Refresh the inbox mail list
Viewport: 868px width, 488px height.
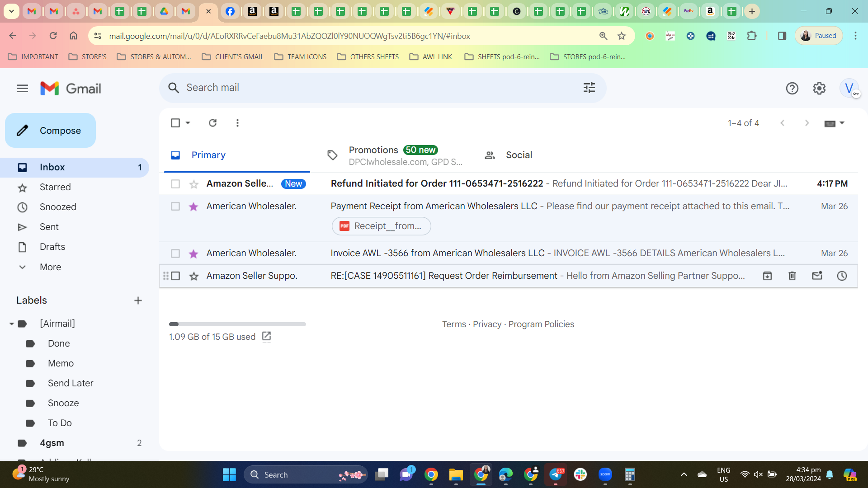pos(212,123)
